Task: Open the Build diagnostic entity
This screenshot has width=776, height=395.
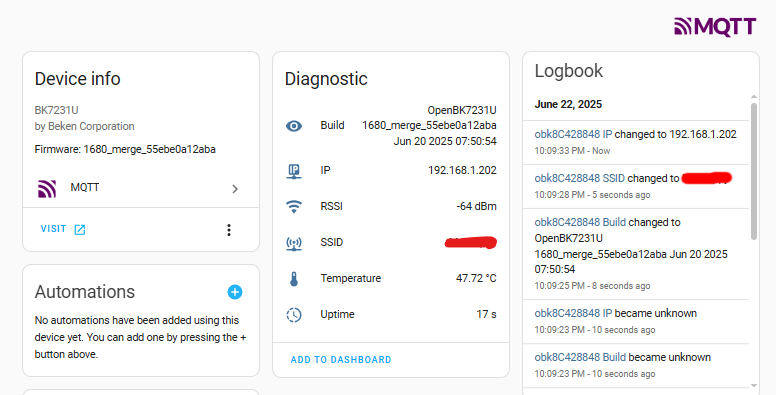Action: coord(391,125)
